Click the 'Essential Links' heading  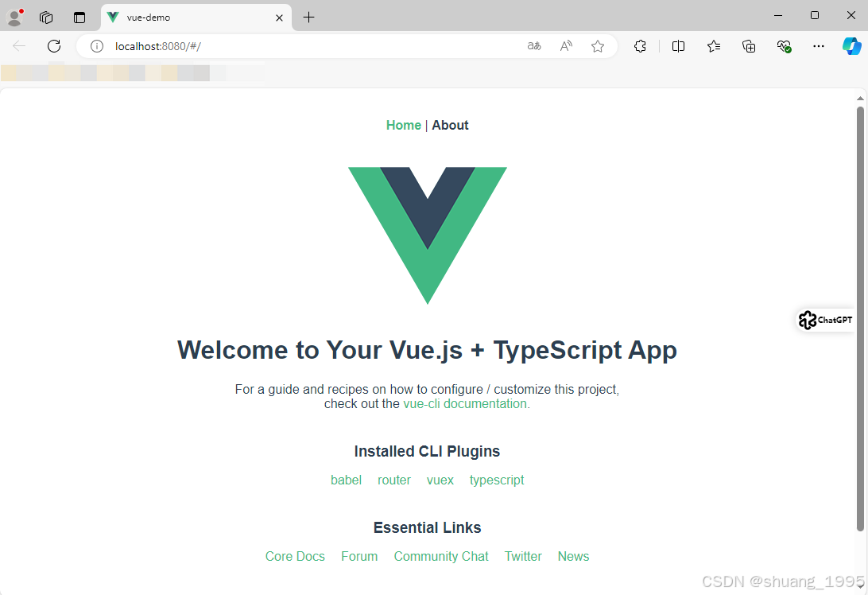tap(428, 527)
